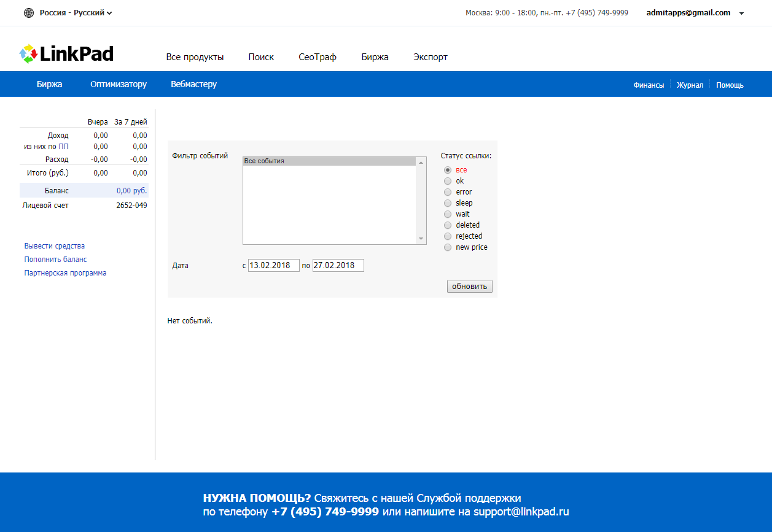Open the Партнерская программа link
This screenshot has width=772, height=532.
coord(65,273)
